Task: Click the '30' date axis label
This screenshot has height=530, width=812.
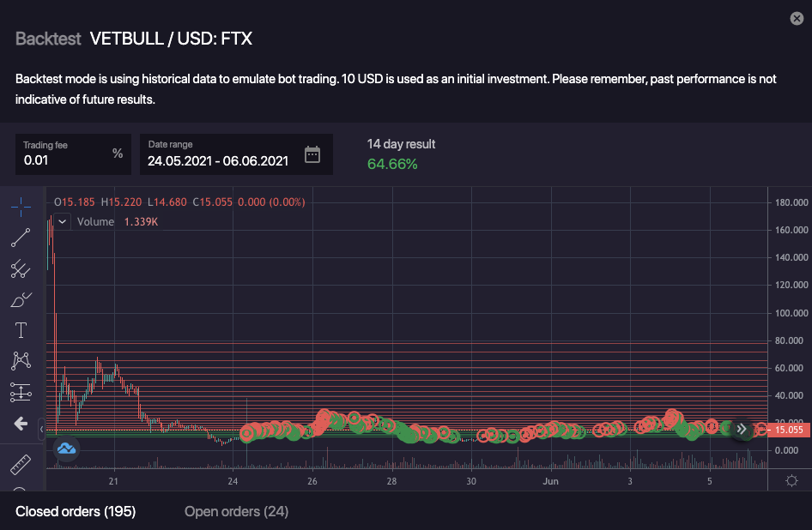Action: 471,481
